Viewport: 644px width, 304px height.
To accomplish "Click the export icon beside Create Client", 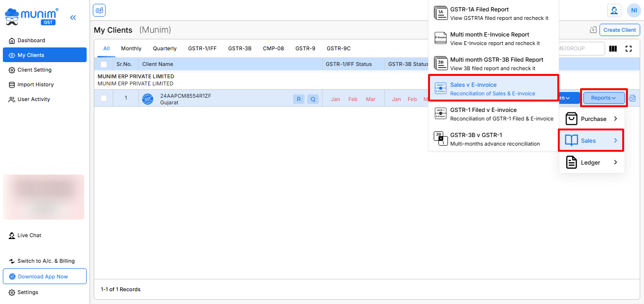I will [593, 30].
